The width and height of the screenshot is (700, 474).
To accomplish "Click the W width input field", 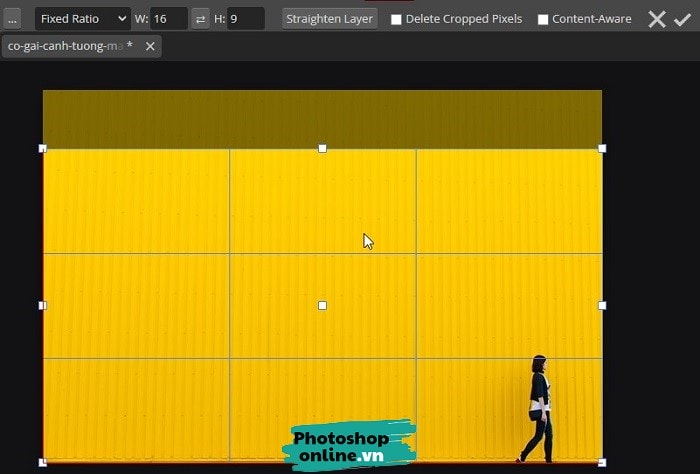I will (168, 19).
